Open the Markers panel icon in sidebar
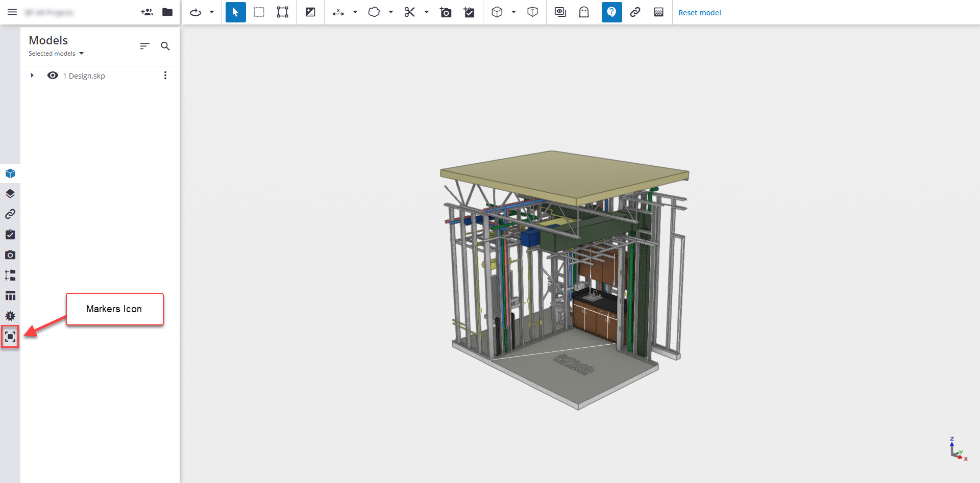This screenshot has height=483, width=980. [x=10, y=337]
